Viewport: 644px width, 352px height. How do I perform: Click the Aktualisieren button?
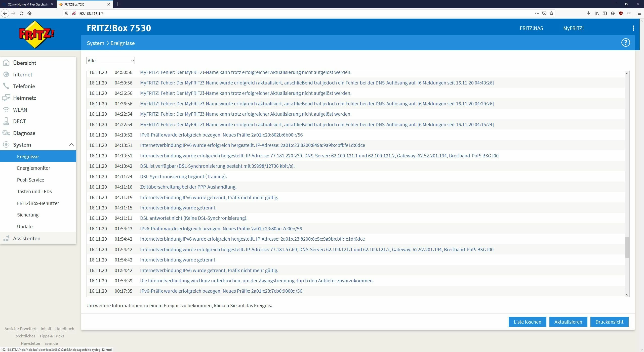pos(568,322)
